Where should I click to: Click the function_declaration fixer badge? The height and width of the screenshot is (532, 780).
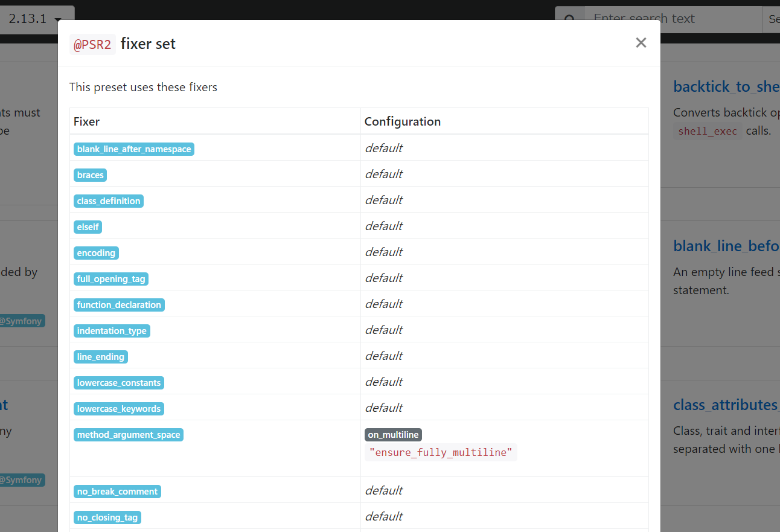[x=119, y=305]
